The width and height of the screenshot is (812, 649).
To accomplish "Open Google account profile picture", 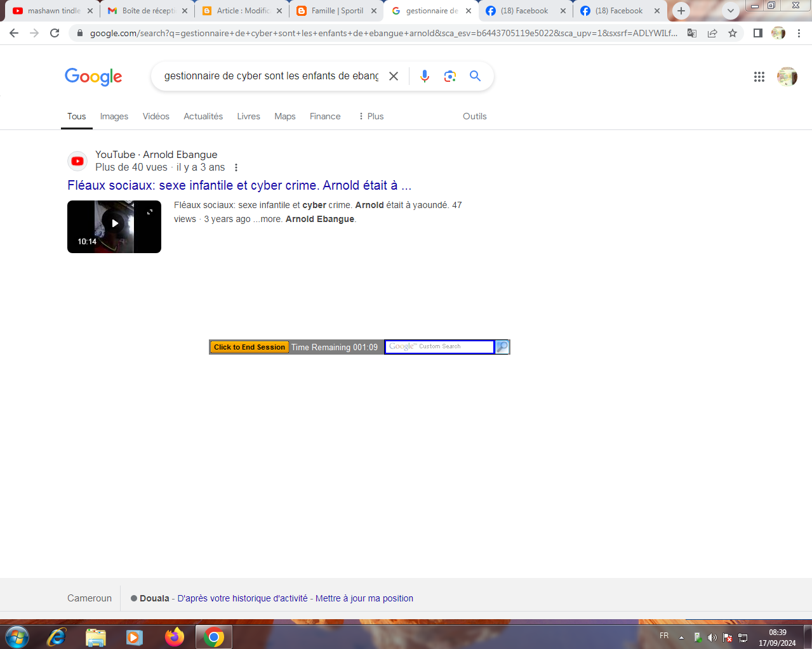I will click(787, 77).
